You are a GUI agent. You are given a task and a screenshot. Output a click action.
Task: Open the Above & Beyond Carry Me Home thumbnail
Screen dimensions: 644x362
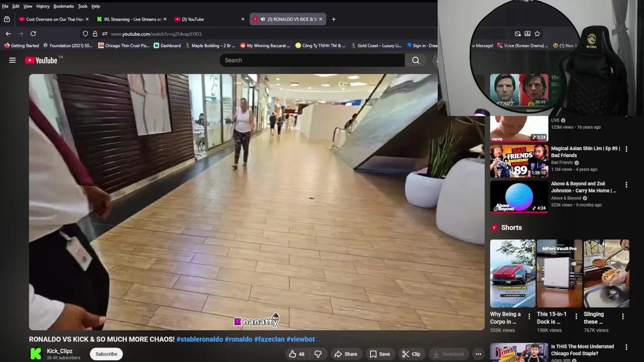[x=519, y=197]
